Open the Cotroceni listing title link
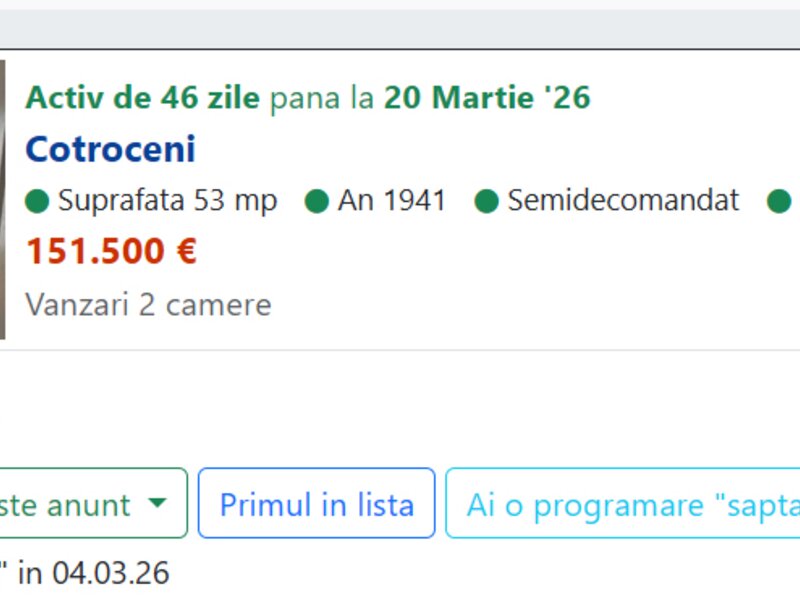 [110, 150]
